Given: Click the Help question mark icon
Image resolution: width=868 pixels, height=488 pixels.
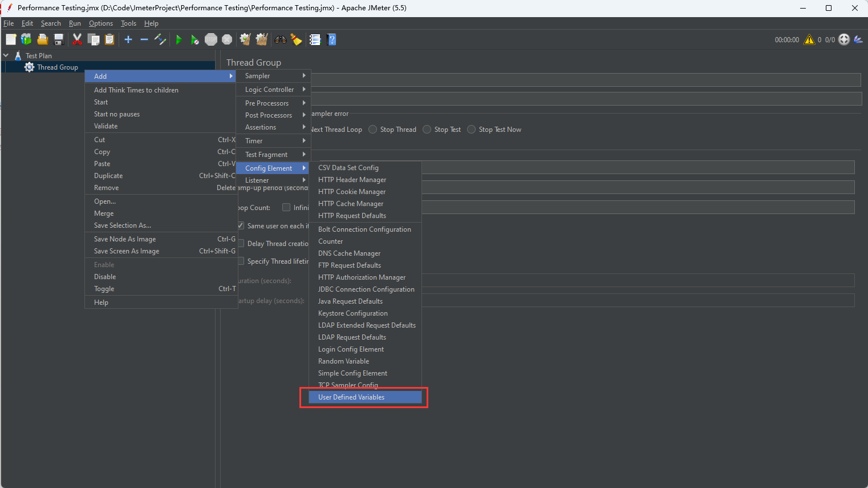Looking at the screenshot, I should [x=332, y=39].
